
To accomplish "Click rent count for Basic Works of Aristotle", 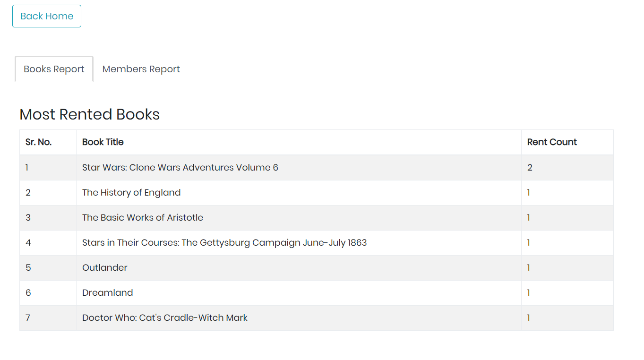I will pos(529,217).
